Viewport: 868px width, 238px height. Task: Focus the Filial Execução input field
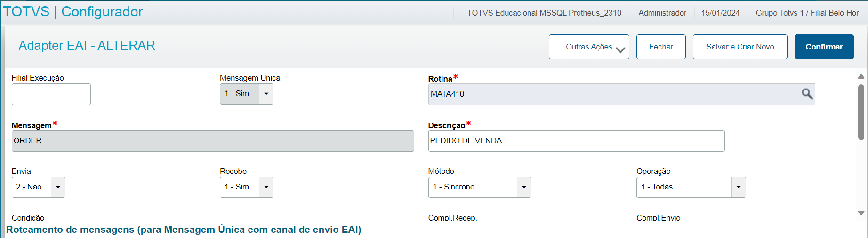[x=51, y=94]
